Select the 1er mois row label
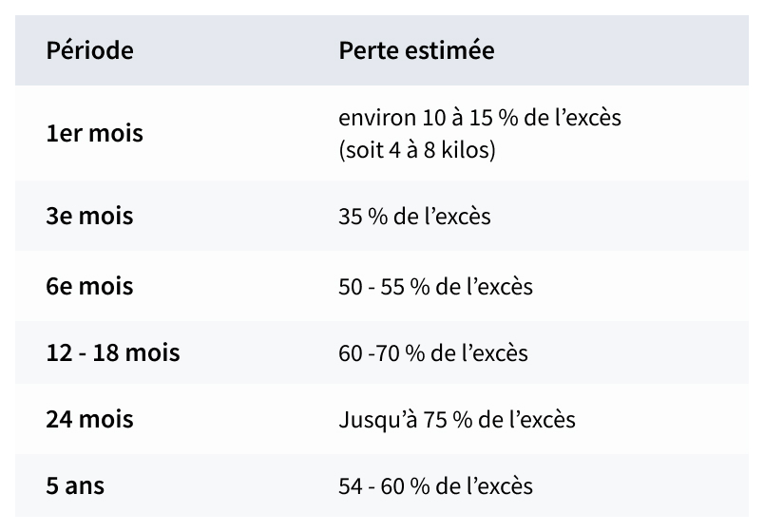764x532 pixels. (x=94, y=134)
